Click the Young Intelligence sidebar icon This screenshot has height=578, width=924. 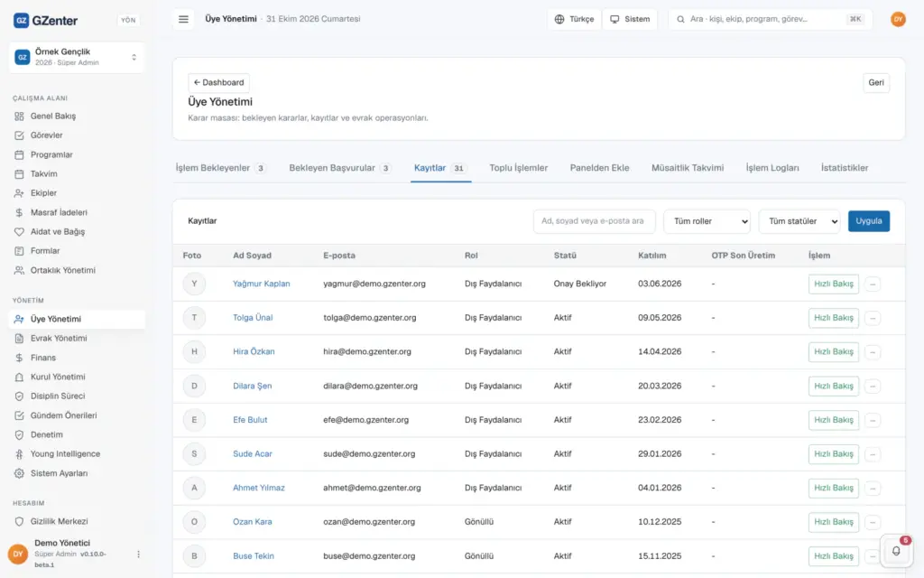coord(20,454)
